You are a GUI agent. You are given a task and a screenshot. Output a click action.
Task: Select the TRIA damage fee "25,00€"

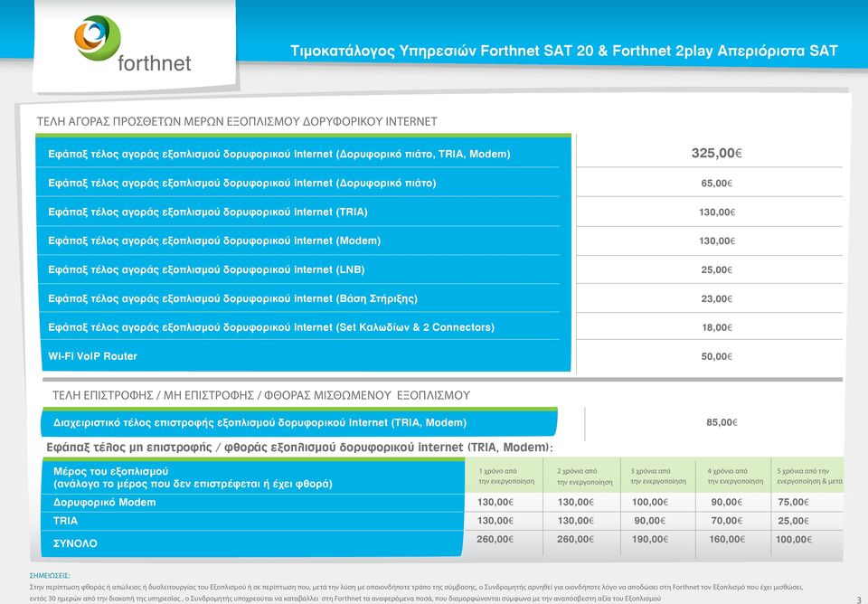[x=793, y=521]
